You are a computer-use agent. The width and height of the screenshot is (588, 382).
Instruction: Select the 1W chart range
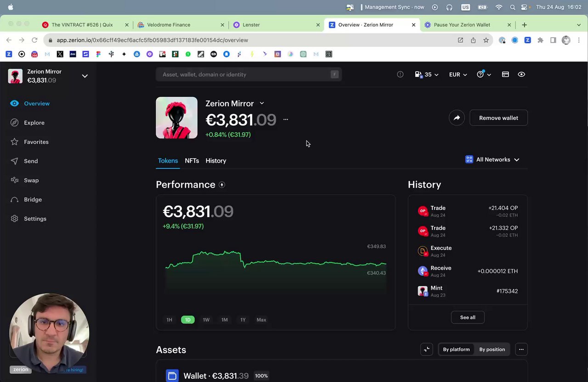point(206,320)
